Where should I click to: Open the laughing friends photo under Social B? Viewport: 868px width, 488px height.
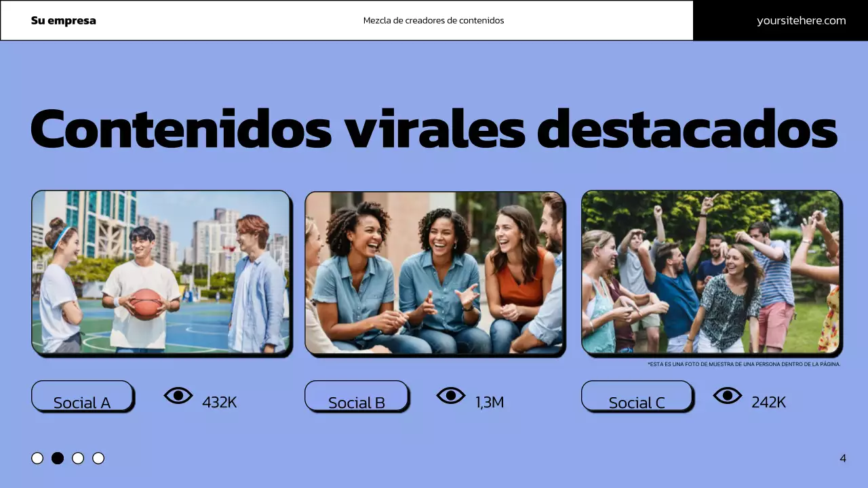coord(435,272)
